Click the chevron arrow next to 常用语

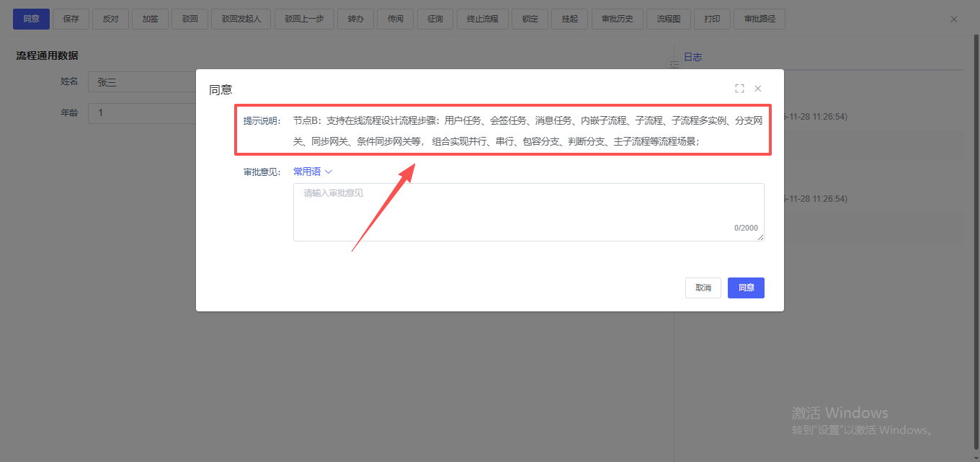point(329,172)
